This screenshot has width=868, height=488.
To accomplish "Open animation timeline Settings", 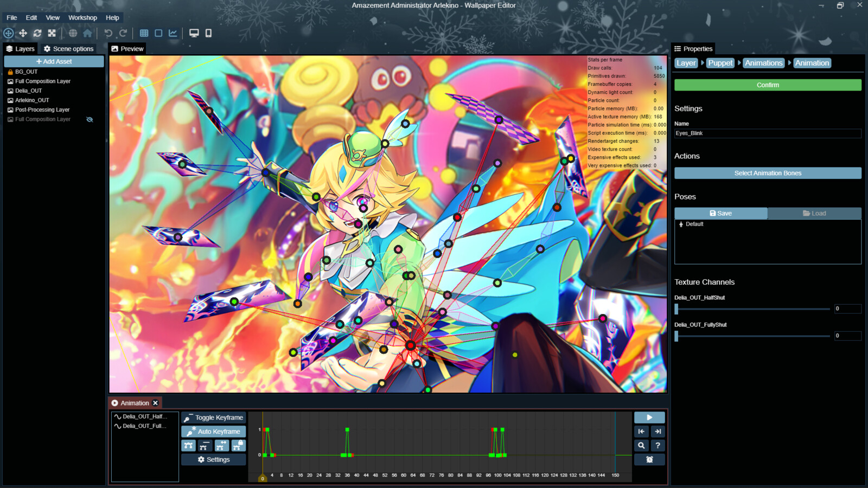I will (214, 459).
